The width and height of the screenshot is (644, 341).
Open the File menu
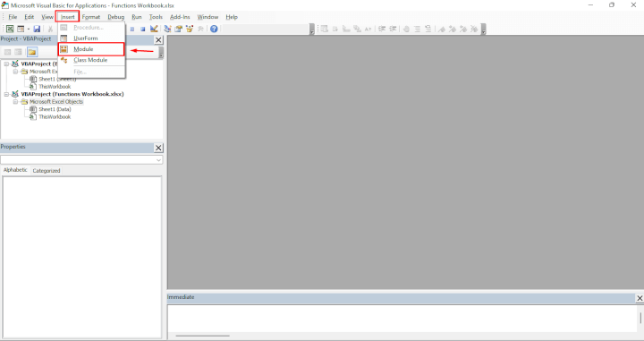pos(13,17)
